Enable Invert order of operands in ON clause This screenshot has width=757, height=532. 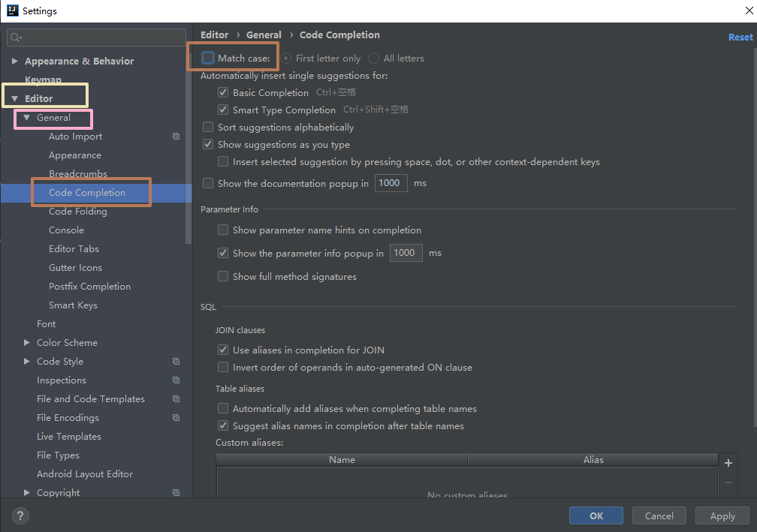click(222, 367)
